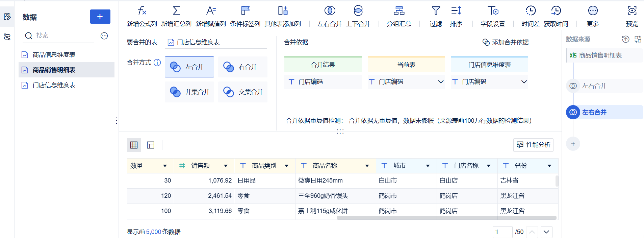Open 门店信息维度表 in the data list
The image size is (644, 238).
pos(54,85)
